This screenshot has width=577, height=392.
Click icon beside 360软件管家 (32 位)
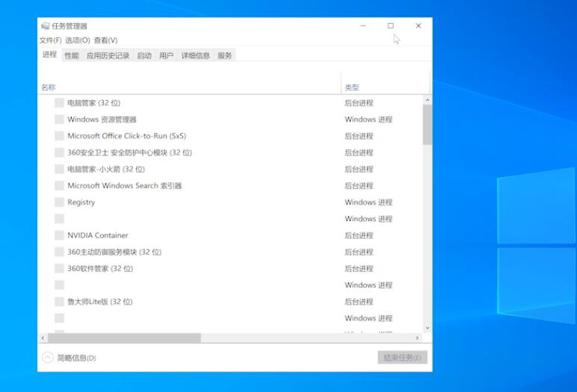coord(59,268)
